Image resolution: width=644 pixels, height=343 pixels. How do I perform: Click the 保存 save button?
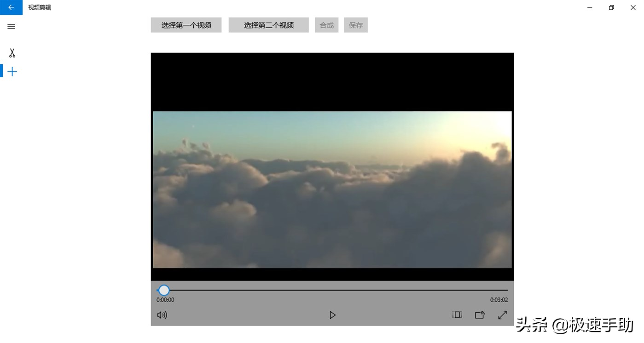tap(356, 25)
